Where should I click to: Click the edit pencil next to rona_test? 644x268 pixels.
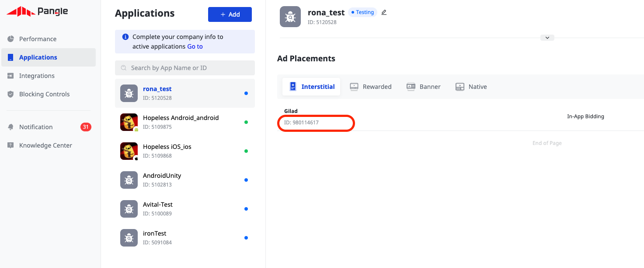coord(384,12)
